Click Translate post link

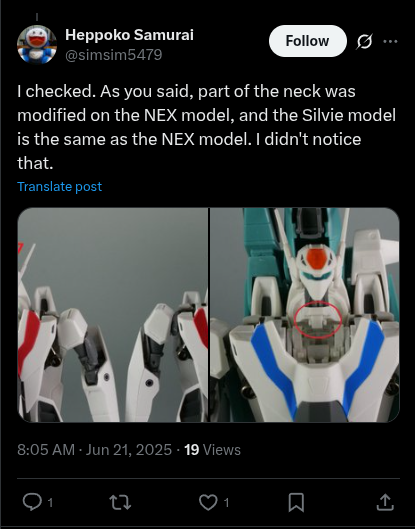[59, 187]
